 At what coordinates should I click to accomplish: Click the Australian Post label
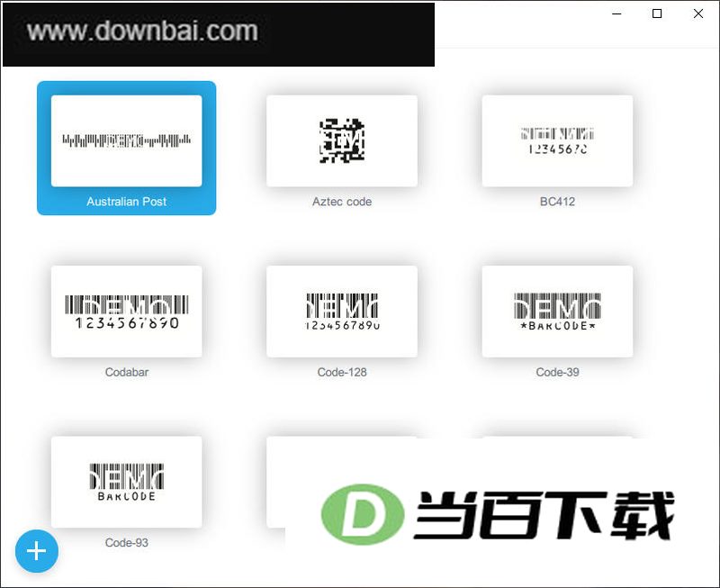(x=126, y=201)
